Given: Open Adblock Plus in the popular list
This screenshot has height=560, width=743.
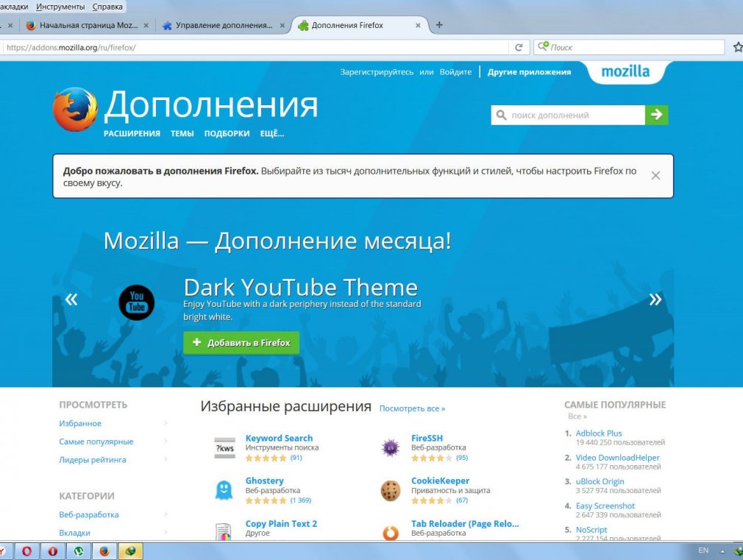Looking at the screenshot, I should [599, 433].
